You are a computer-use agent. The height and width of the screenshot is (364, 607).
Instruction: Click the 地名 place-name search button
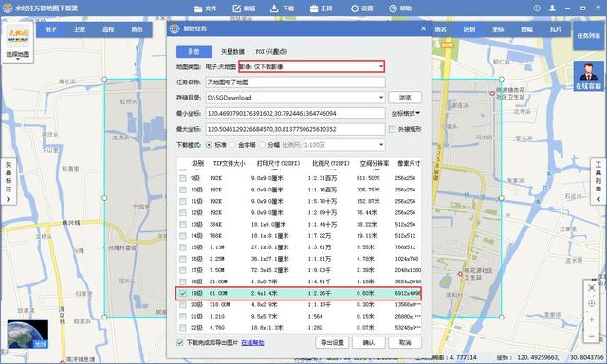tap(440, 29)
